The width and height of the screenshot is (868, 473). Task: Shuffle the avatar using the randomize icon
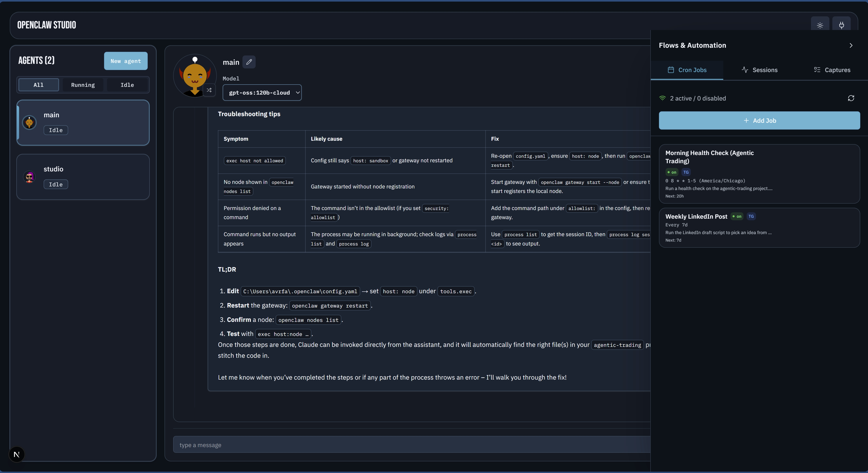(209, 90)
